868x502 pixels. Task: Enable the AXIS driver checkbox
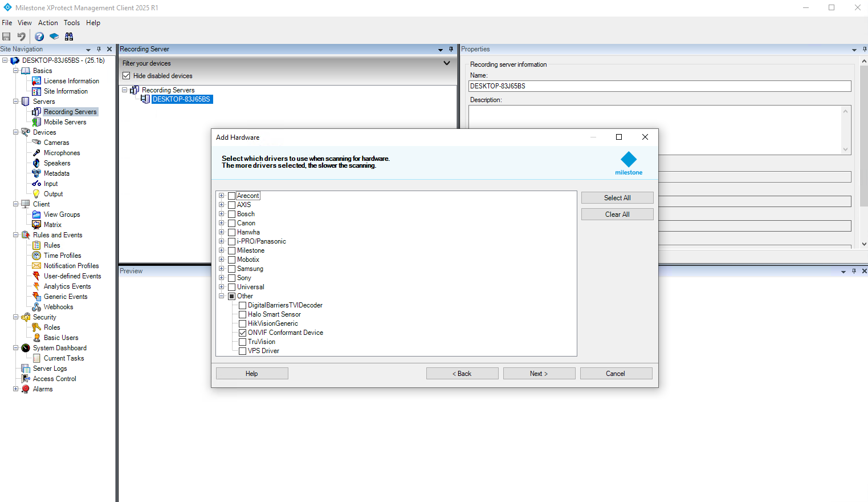232,205
